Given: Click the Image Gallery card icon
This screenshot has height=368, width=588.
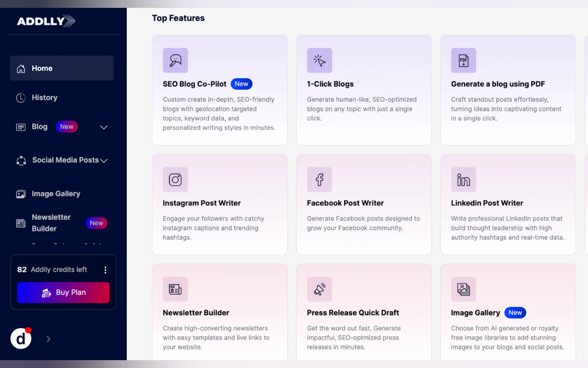Looking at the screenshot, I should pos(463,289).
